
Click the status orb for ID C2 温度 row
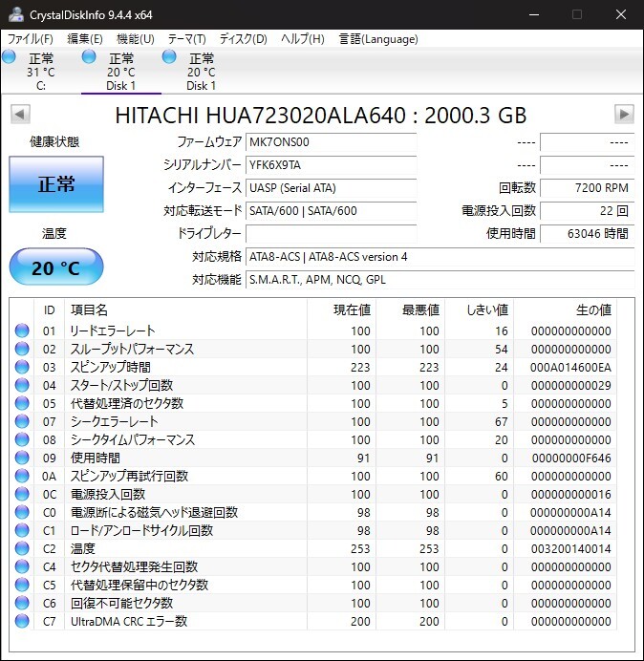[x=22, y=548]
